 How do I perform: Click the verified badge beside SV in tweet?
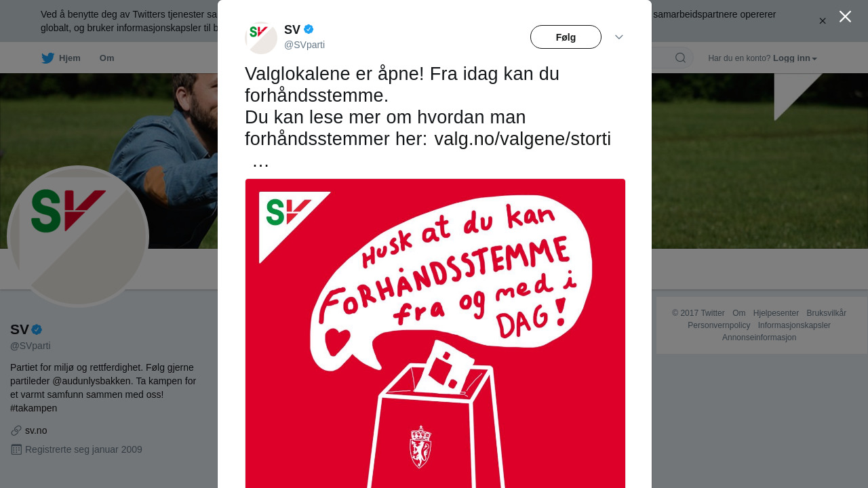(309, 29)
